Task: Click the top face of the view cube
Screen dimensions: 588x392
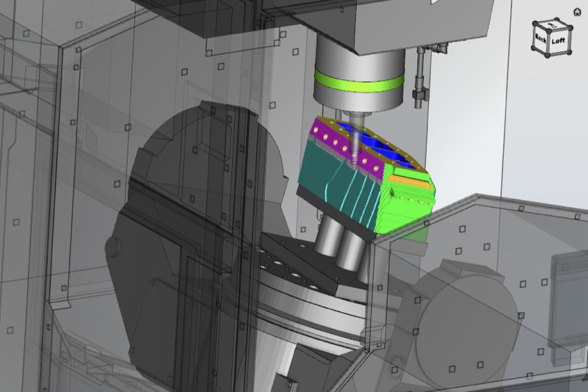Action: pos(552,26)
